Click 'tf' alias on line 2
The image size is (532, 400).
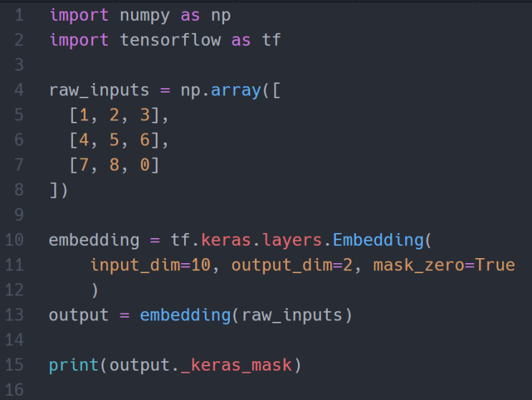click(x=271, y=40)
